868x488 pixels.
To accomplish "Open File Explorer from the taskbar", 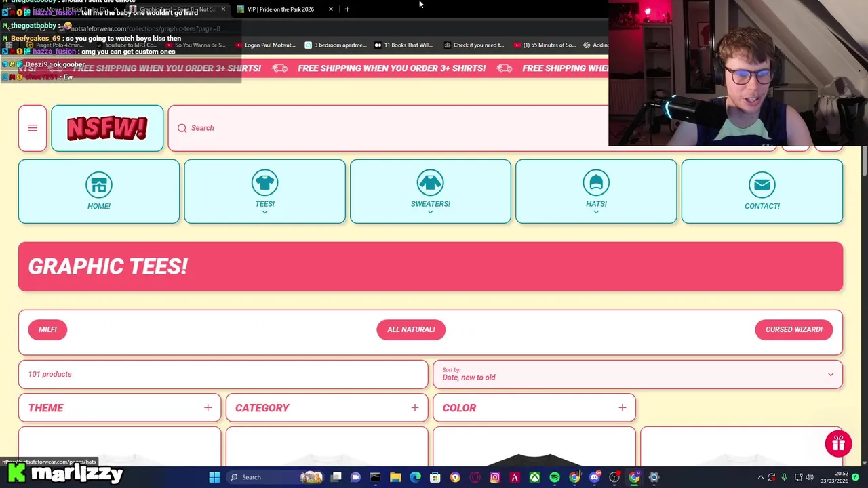I will 395,477.
